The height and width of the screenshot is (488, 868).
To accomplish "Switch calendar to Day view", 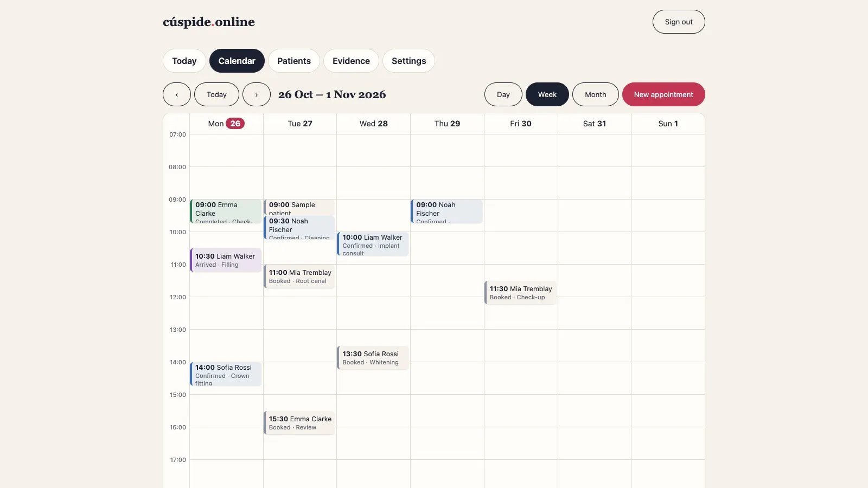I will point(503,94).
